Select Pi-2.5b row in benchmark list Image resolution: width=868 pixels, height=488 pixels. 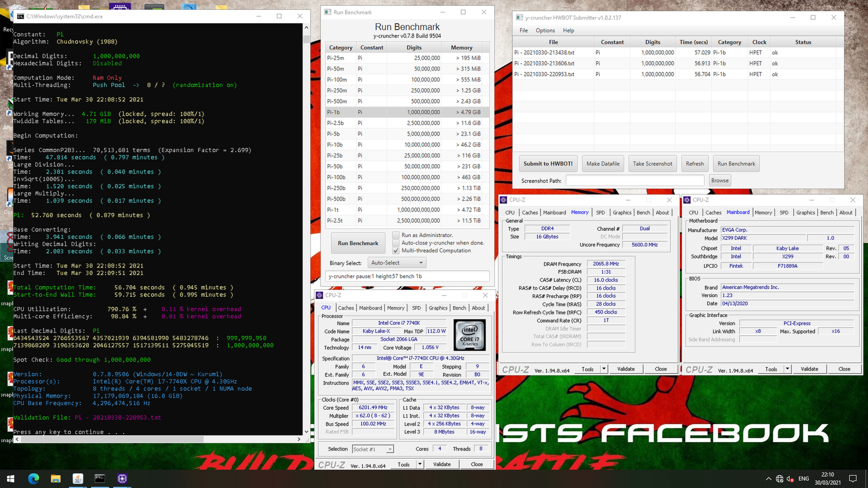(407, 123)
